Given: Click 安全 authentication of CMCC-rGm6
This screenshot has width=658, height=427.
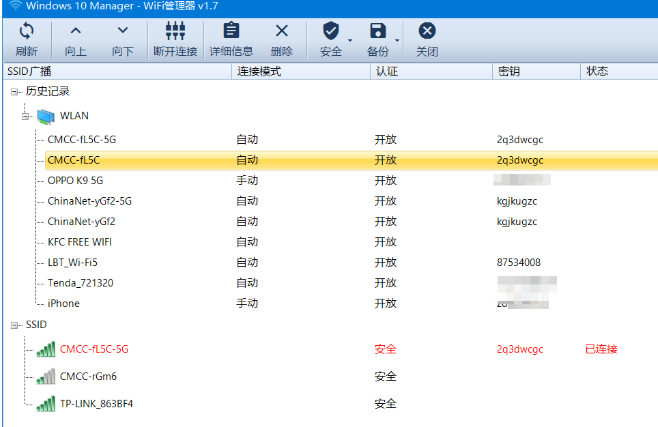Looking at the screenshot, I should pos(386,377).
